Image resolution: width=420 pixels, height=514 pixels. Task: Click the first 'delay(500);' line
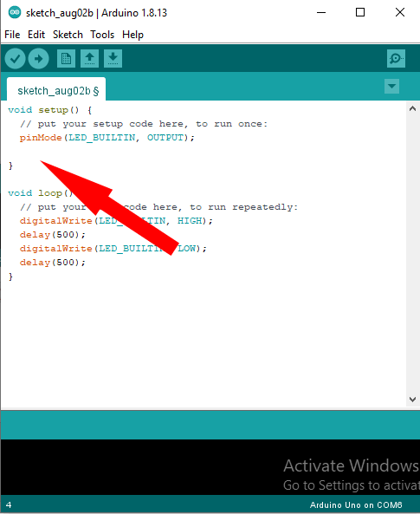point(53,235)
